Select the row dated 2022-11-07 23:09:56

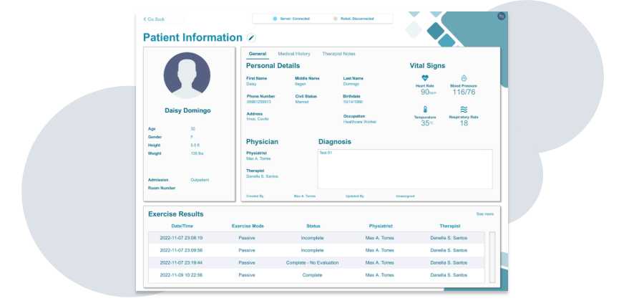click(x=316, y=250)
